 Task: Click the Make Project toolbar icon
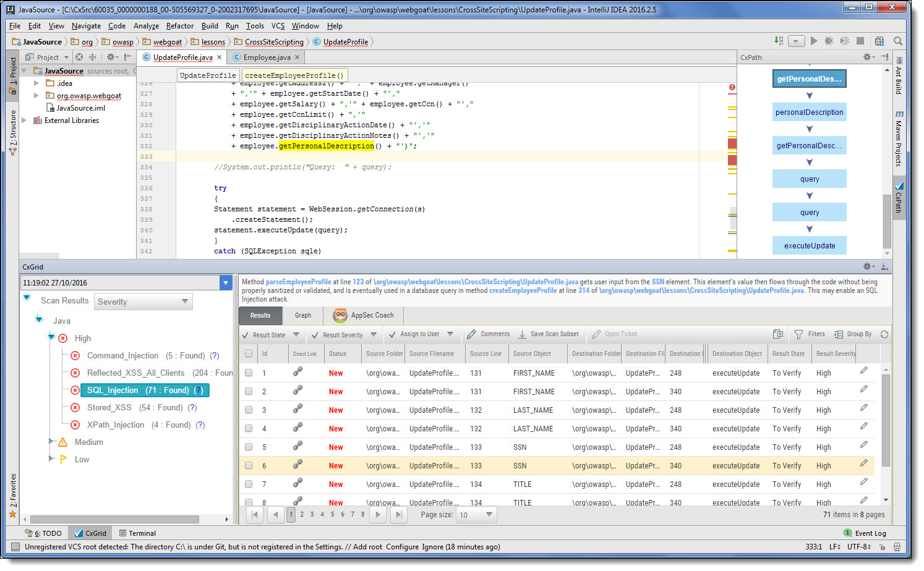[x=779, y=41]
